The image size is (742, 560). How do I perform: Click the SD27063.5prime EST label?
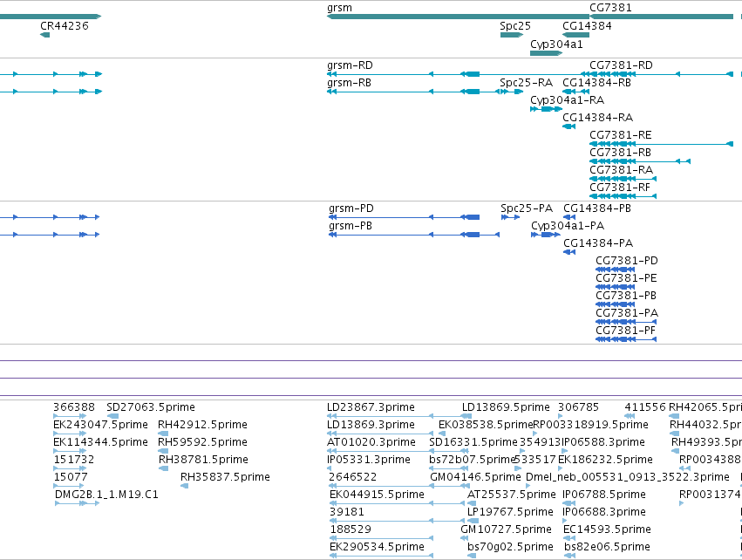151,407
